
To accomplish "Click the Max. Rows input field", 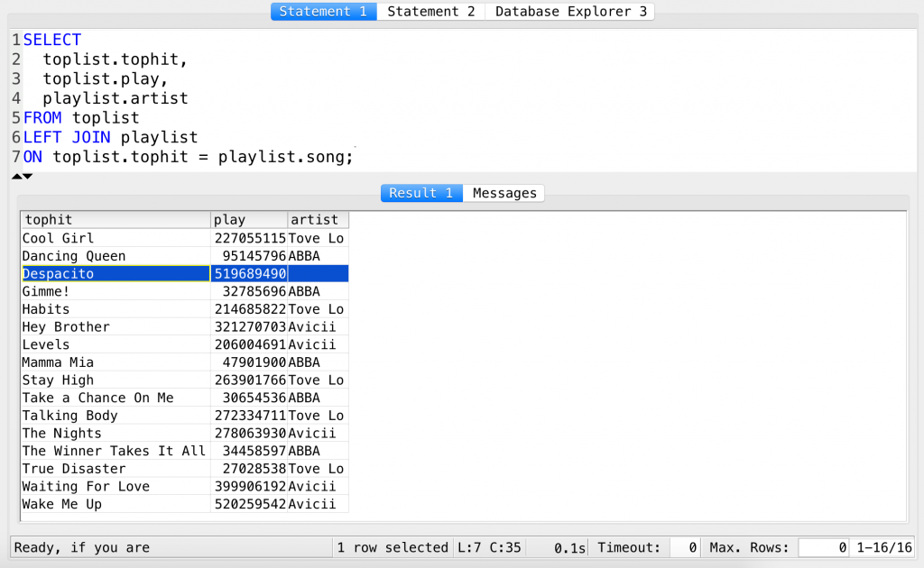I will coord(823,547).
